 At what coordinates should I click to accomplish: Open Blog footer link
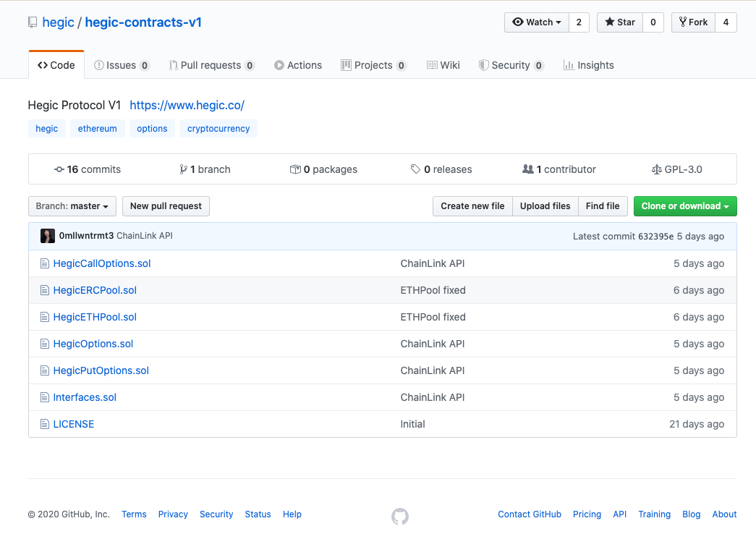pyautogui.click(x=692, y=514)
